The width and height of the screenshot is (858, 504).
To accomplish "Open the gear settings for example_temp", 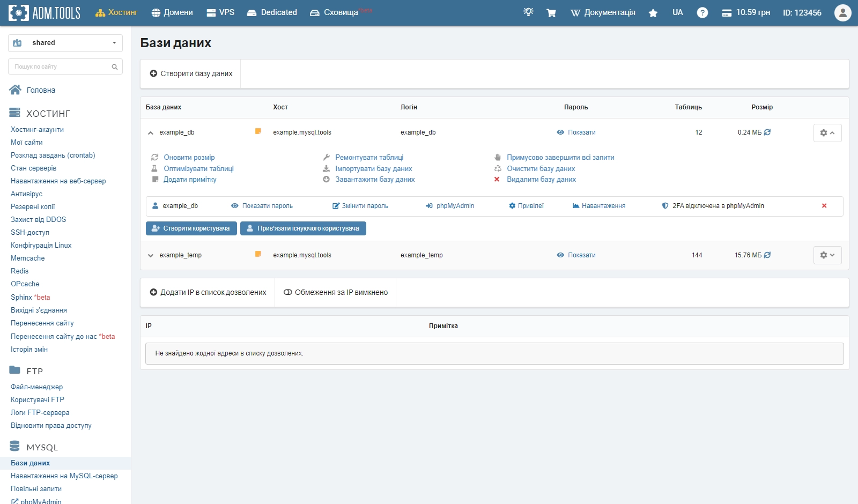I will [827, 255].
